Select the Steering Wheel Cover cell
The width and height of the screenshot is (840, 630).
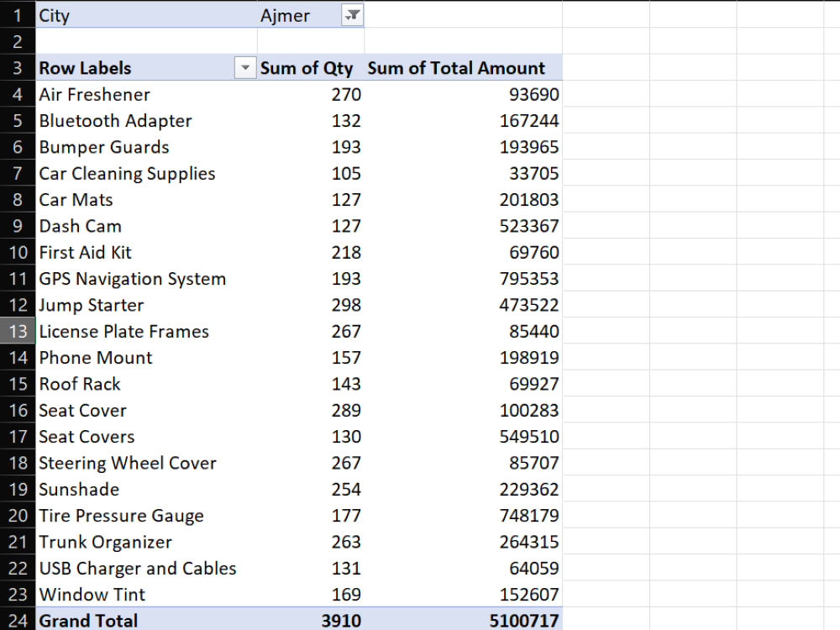point(146,463)
